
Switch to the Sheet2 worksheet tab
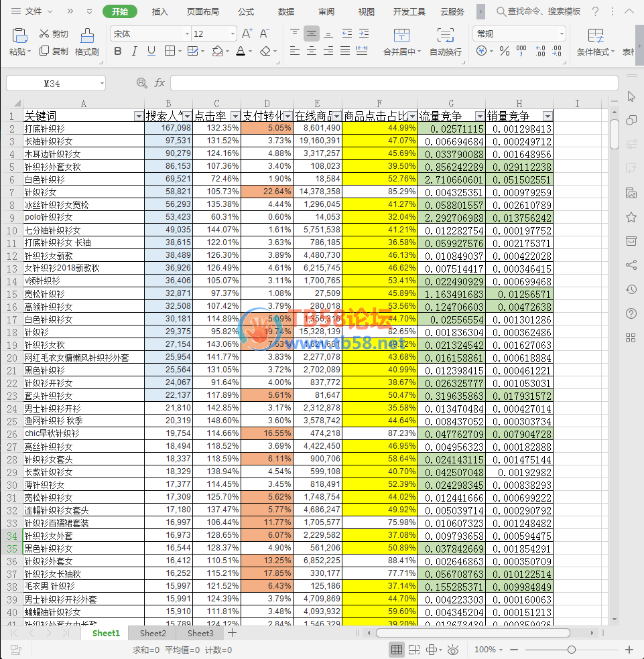(153, 633)
